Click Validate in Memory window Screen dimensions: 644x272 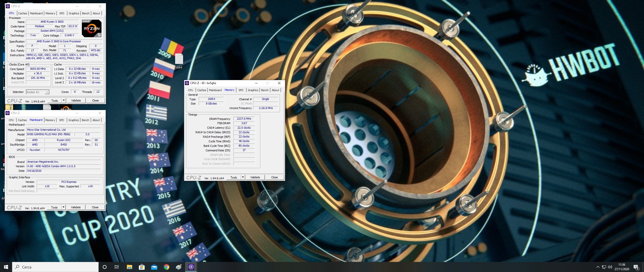pyautogui.click(x=255, y=177)
